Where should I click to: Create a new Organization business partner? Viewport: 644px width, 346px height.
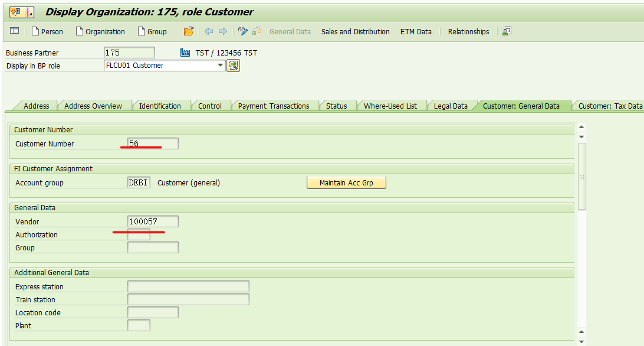click(x=100, y=31)
